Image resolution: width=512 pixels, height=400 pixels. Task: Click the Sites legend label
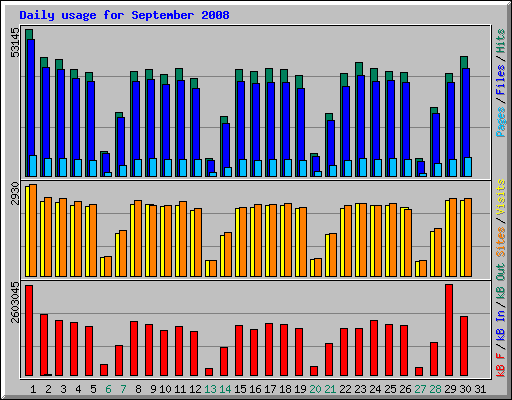click(x=500, y=242)
